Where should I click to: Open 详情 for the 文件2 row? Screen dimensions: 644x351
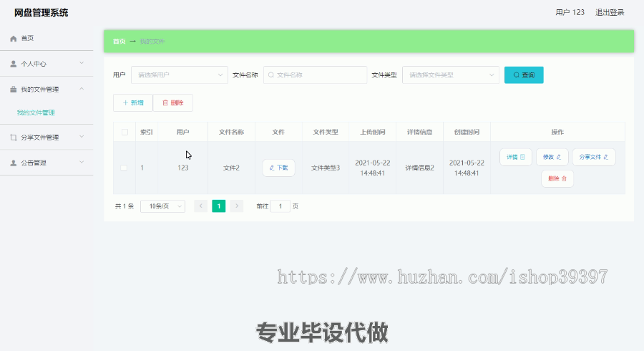515,157
